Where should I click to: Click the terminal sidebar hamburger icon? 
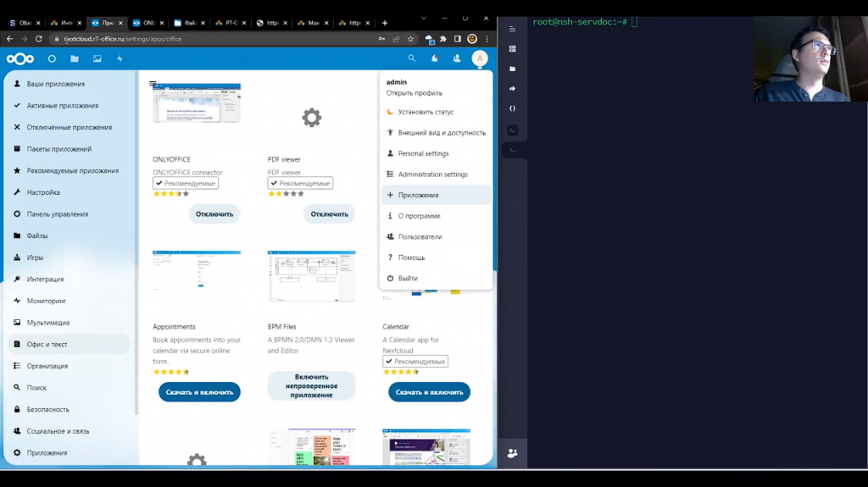512,29
